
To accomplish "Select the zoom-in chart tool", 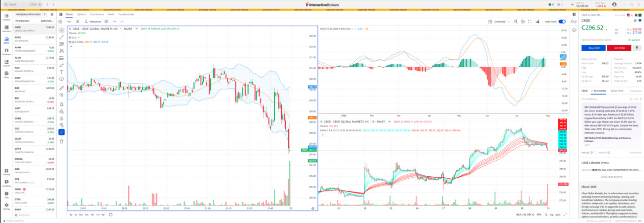I will click(x=61, y=95).
